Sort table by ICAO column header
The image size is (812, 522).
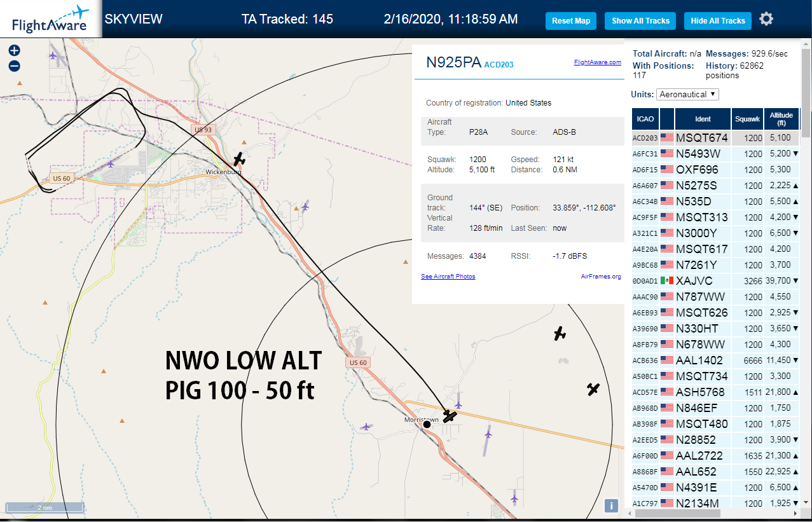tap(645, 119)
